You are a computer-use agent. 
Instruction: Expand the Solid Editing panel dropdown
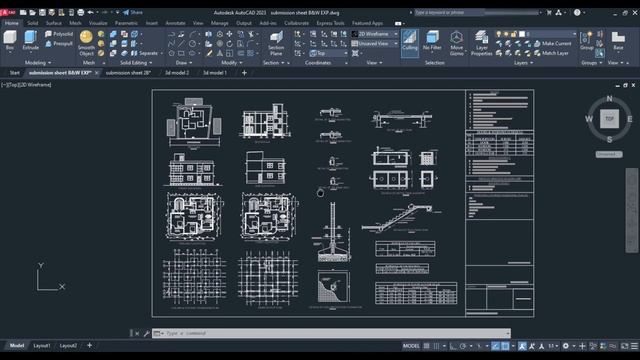pyautogui.click(x=136, y=63)
